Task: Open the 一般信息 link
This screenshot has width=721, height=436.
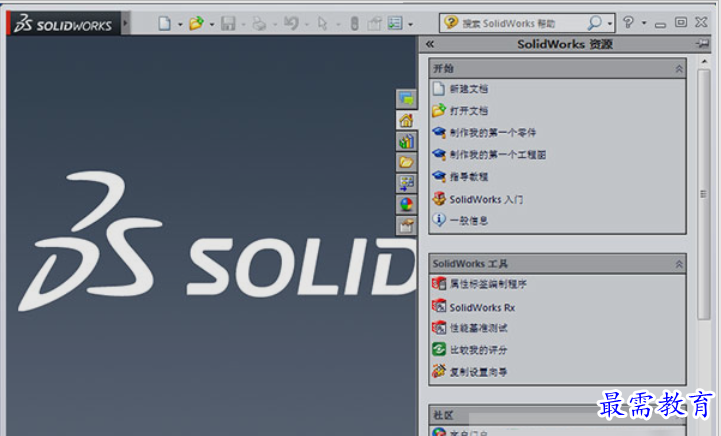Action: point(469,221)
